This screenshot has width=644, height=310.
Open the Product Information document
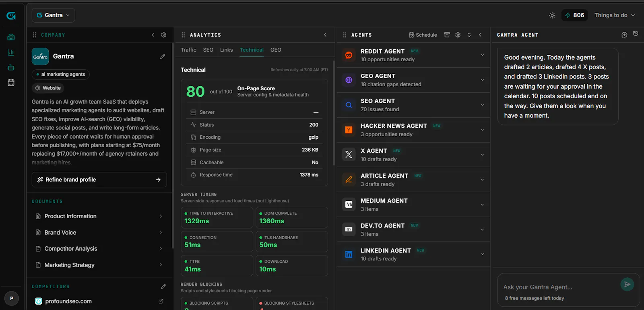point(99,216)
